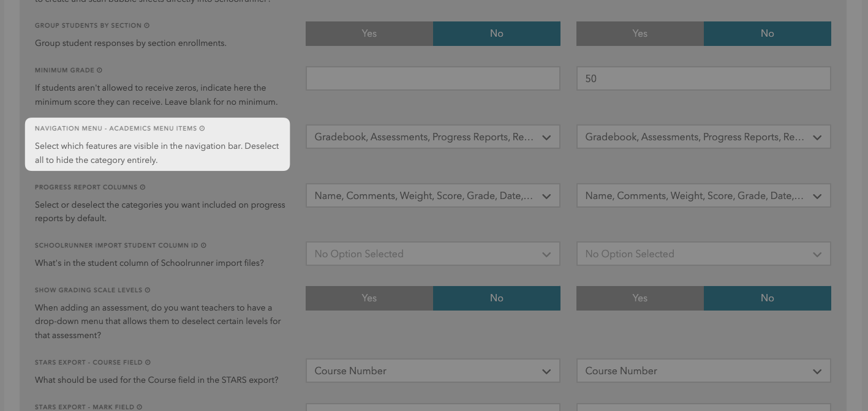This screenshot has width=868, height=411.
Task: Open second-column Import Student Column ID dropdown
Action: (x=703, y=254)
